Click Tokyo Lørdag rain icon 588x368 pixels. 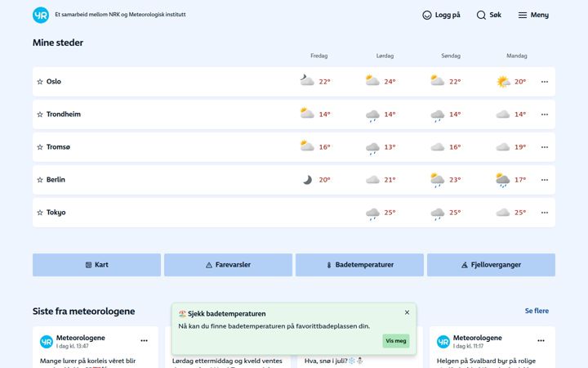point(372,213)
